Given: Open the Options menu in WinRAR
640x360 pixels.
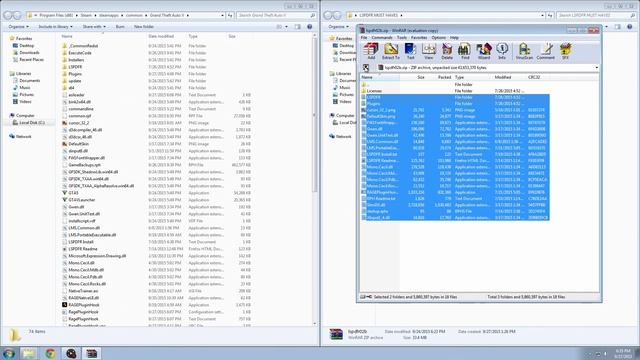Looking at the screenshot, I should [x=438, y=38].
